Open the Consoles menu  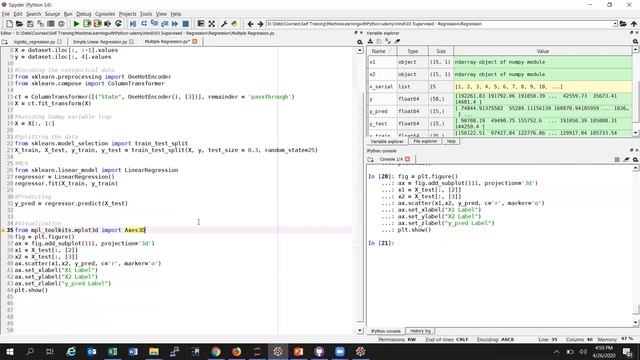point(105,14)
